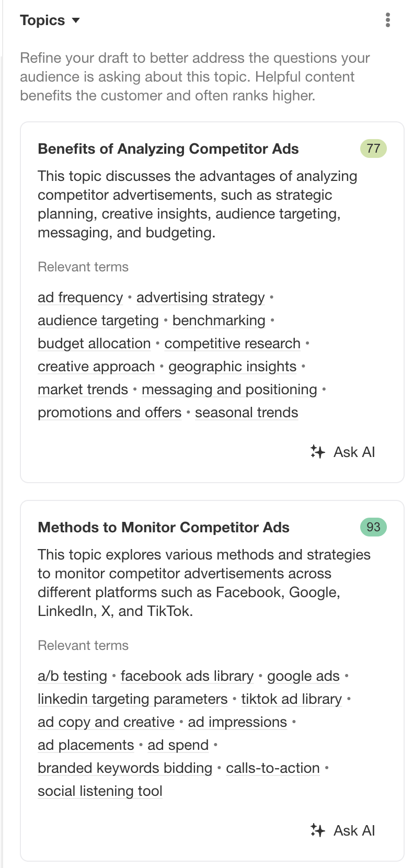Viewport: 413px width, 868px height.
Task: Click Ask AI in Methods card
Action: pos(343,830)
